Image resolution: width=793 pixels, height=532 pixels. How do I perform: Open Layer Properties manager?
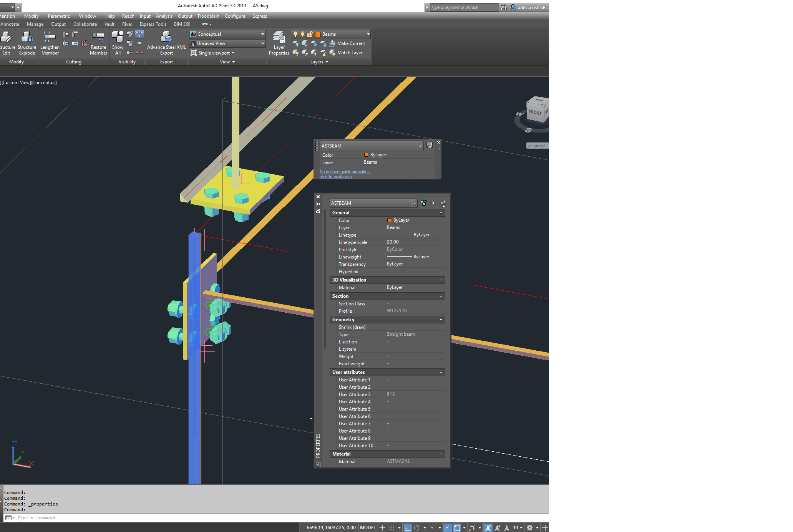click(x=279, y=43)
